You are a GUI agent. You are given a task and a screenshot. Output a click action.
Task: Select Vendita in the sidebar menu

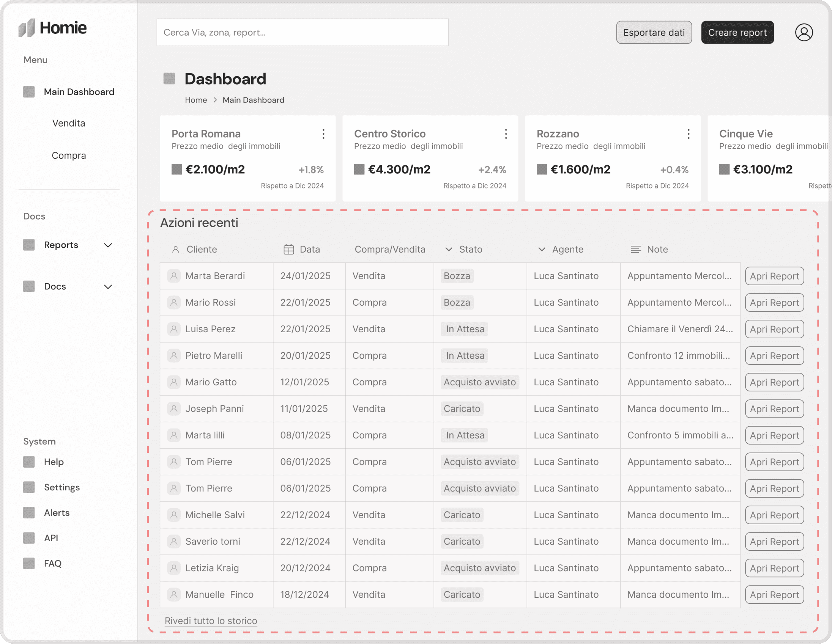click(x=69, y=123)
